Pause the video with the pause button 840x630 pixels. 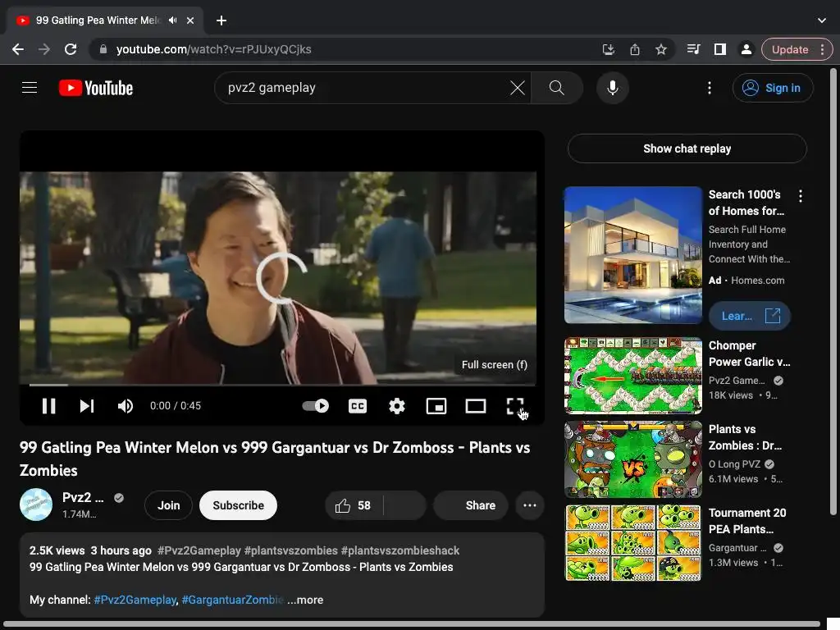tap(48, 406)
